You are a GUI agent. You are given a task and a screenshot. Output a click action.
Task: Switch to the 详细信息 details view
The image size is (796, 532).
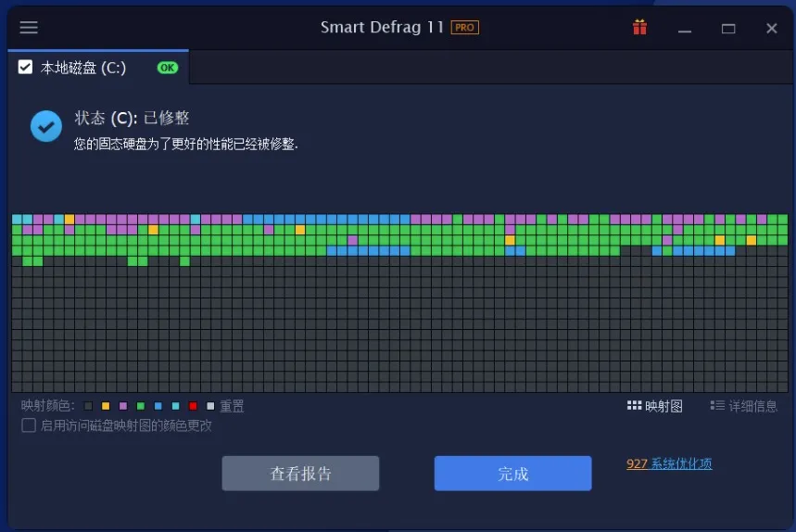744,406
